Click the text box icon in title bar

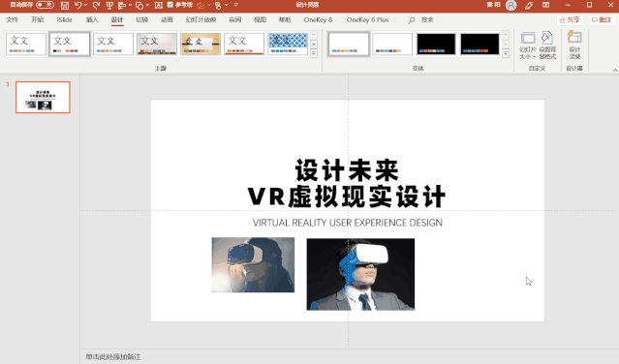[x=158, y=5]
